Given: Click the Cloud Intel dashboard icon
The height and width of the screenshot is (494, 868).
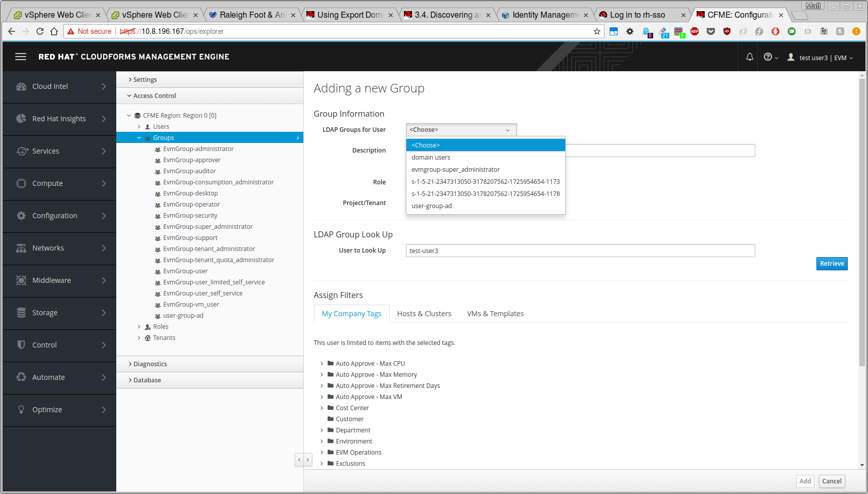Looking at the screenshot, I should coord(21,86).
